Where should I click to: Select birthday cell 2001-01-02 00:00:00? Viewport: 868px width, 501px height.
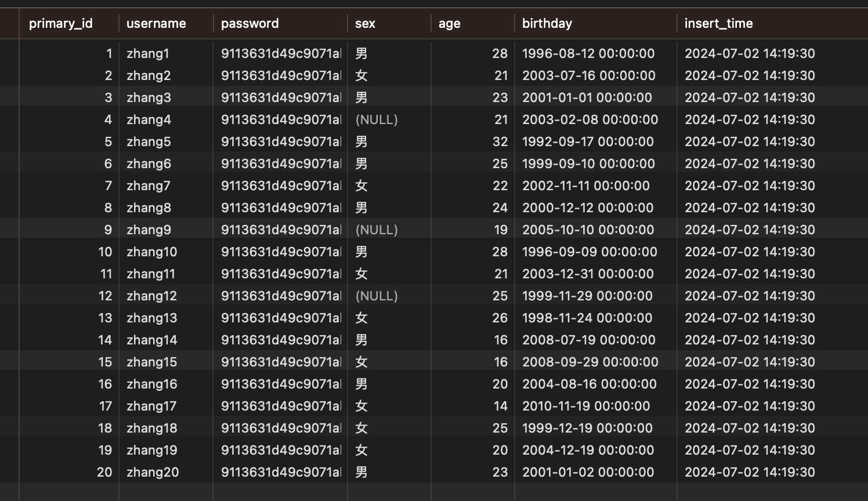tap(588, 473)
